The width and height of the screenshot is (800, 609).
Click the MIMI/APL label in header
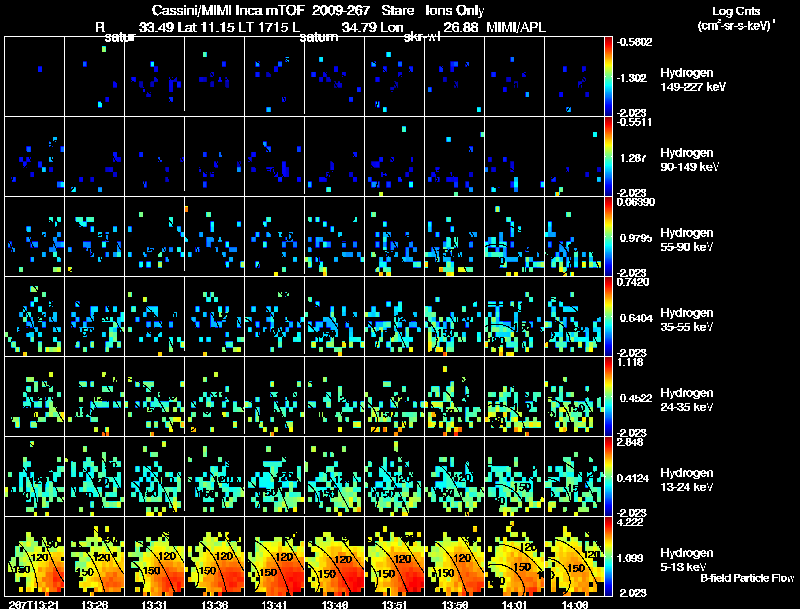[516, 27]
